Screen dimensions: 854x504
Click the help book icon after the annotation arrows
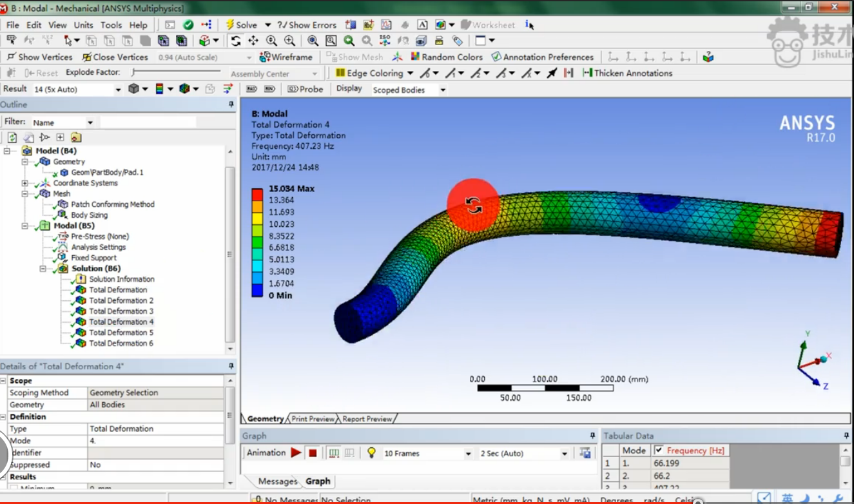tap(708, 57)
